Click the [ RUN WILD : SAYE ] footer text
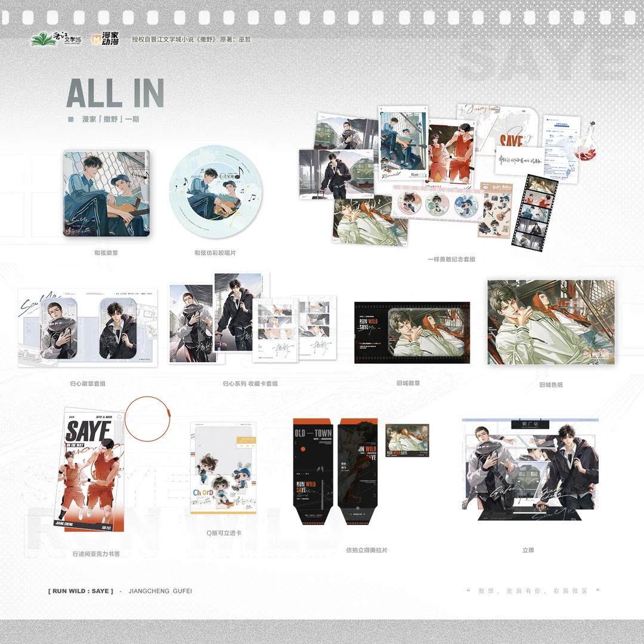This screenshot has height=644, width=644. [x=80, y=591]
